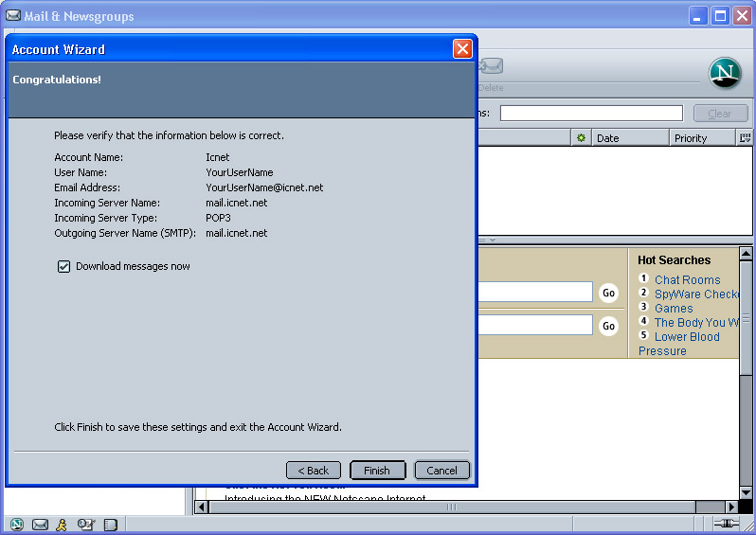Viewport: 756px width, 535px height.
Task: Click the second Go button
Action: (x=608, y=327)
